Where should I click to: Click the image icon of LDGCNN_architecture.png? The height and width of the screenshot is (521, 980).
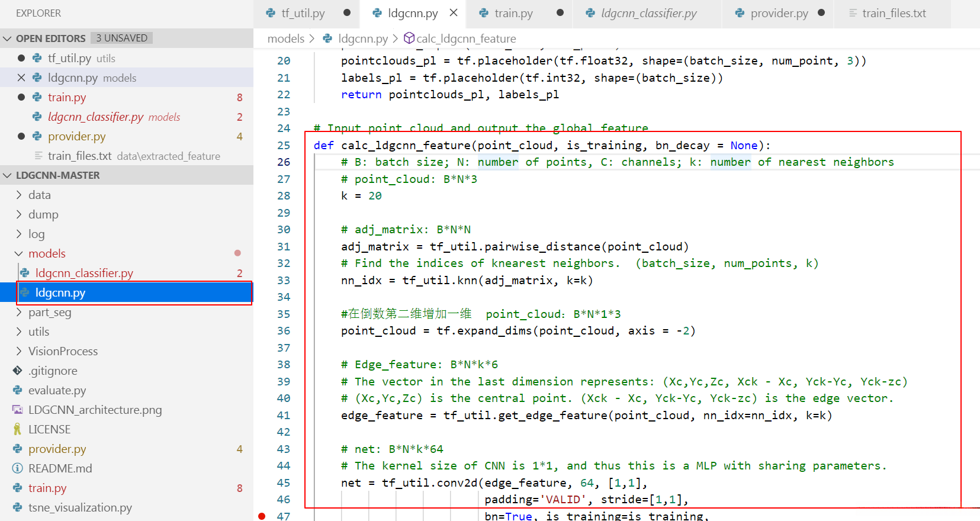click(x=18, y=410)
